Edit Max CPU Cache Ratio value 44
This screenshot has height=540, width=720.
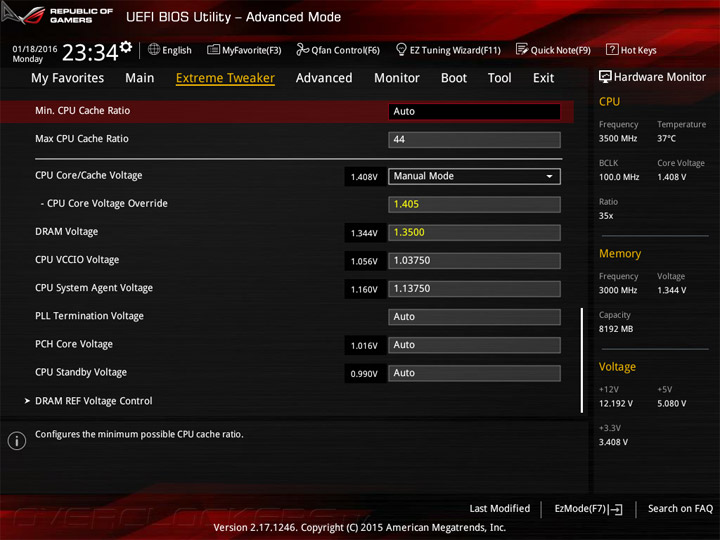coord(474,140)
